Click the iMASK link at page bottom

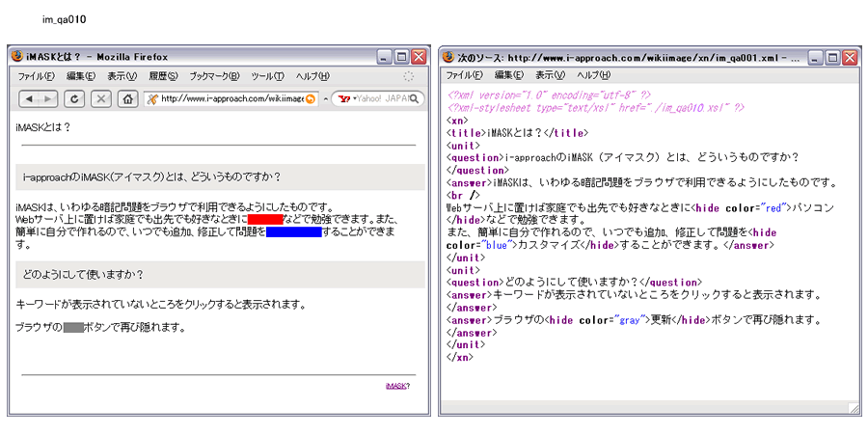pyautogui.click(x=395, y=386)
